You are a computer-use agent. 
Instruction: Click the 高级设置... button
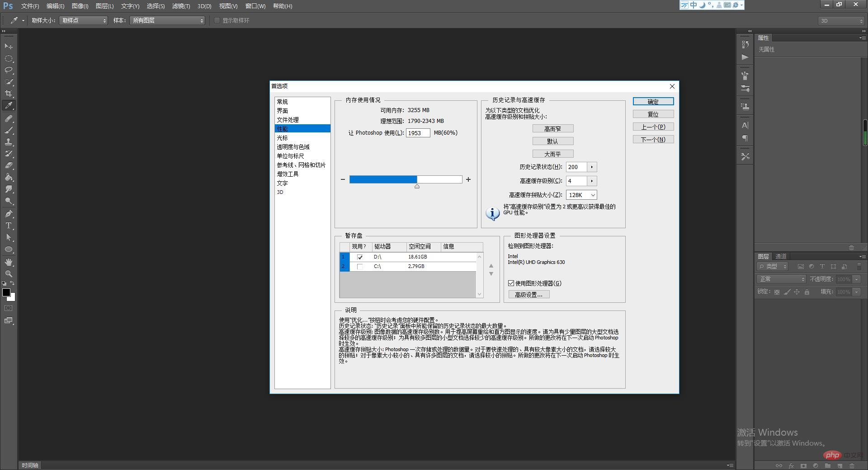pos(529,295)
